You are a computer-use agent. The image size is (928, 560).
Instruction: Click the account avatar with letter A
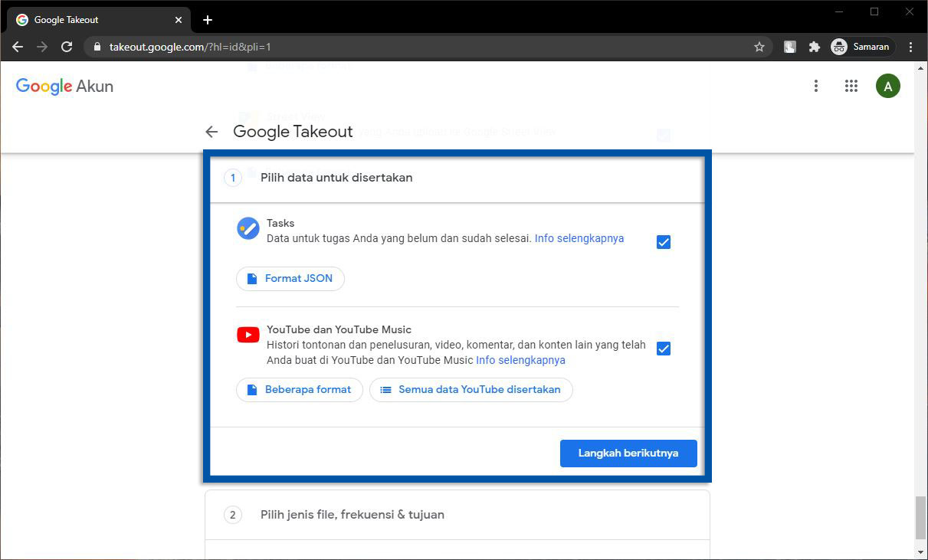887,87
